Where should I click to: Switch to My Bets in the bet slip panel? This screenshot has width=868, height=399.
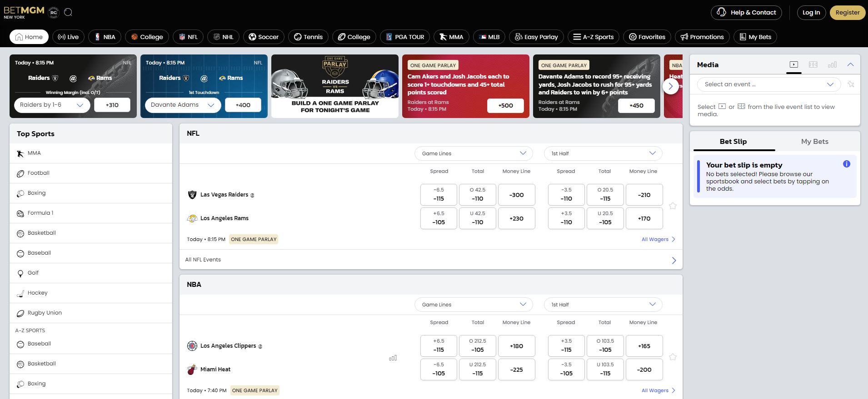[x=814, y=142]
